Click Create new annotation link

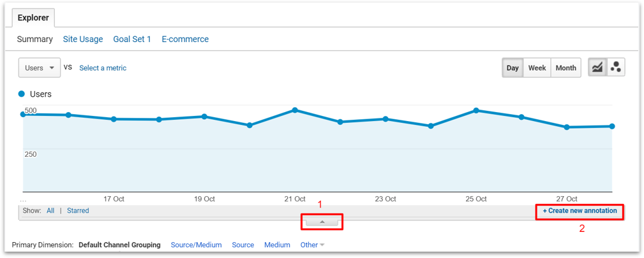coord(580,210)
